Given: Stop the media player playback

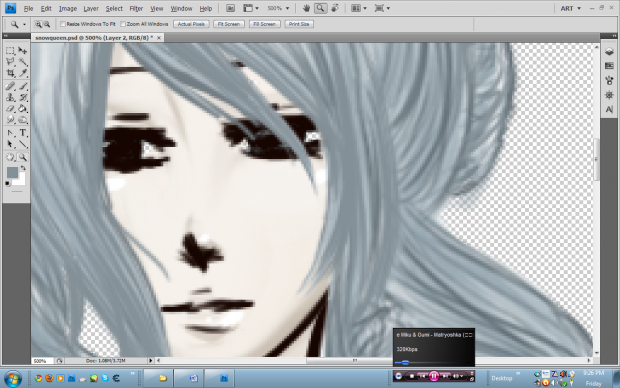Looking at the screenshot, I should coord(412,376).
